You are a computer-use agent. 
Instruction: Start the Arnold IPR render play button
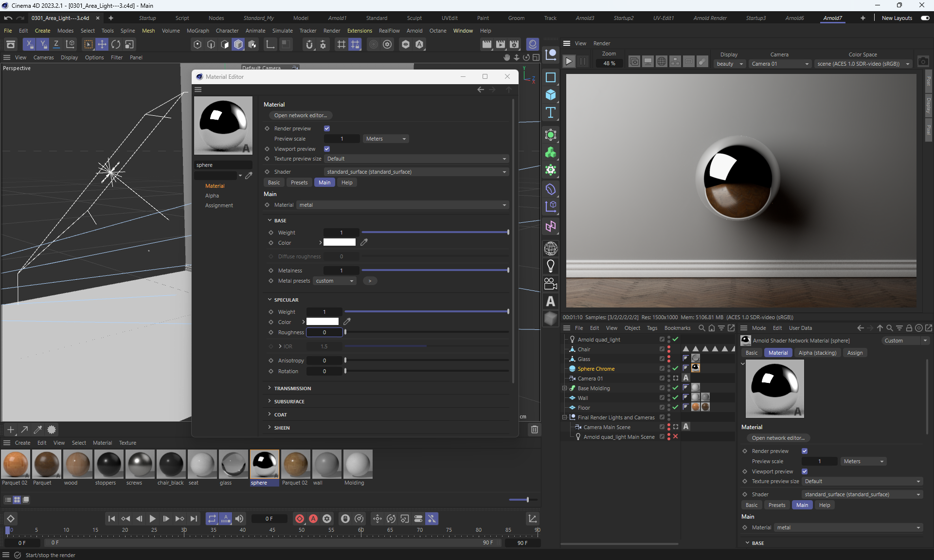[569, 61]
